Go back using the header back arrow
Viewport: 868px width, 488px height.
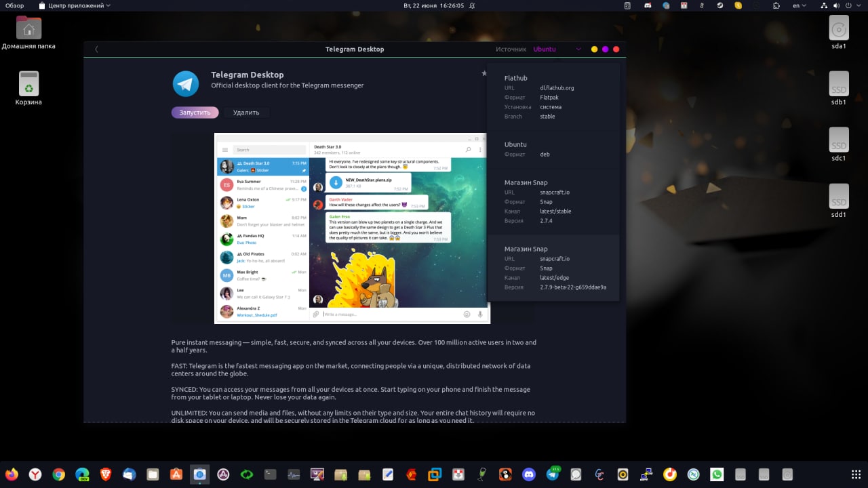click(x=96, y=49)
